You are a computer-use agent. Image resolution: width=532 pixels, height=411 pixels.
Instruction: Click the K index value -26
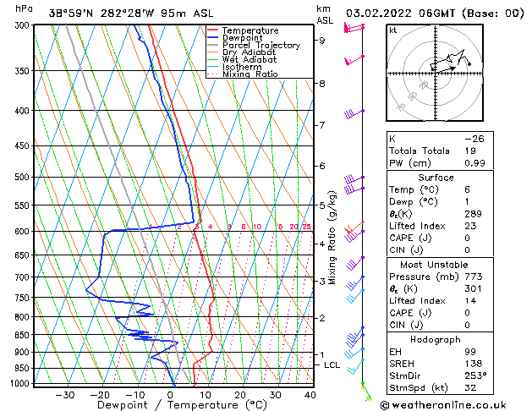pyautogui.click(x=474, y=139)
